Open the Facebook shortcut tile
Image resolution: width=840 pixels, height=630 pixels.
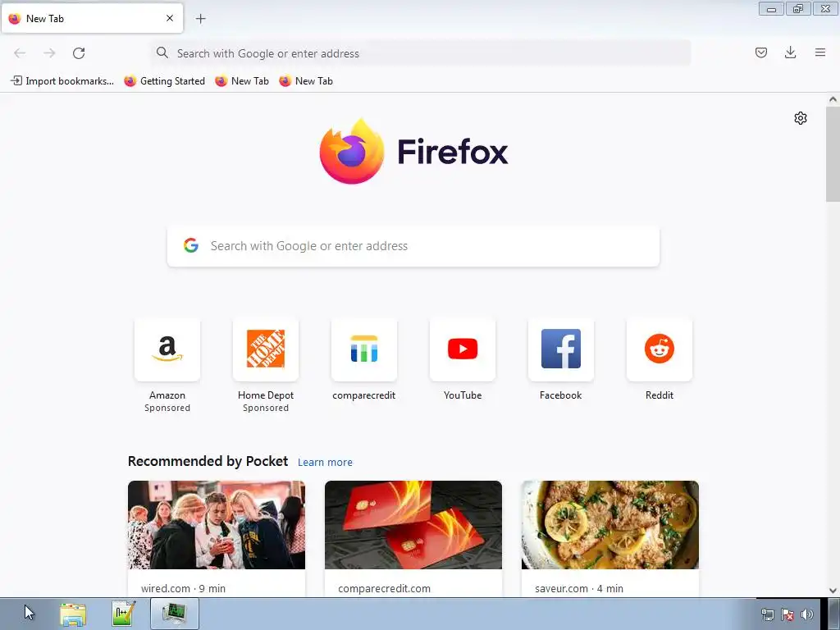[561, 349]
